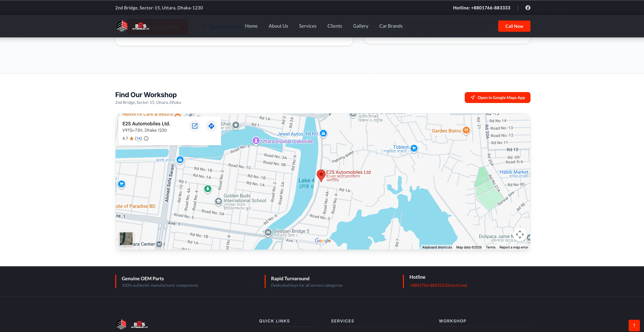Screen dimensions: 644x332
Task: Click the Pakuria Road map label
Action: coord(343,157)
